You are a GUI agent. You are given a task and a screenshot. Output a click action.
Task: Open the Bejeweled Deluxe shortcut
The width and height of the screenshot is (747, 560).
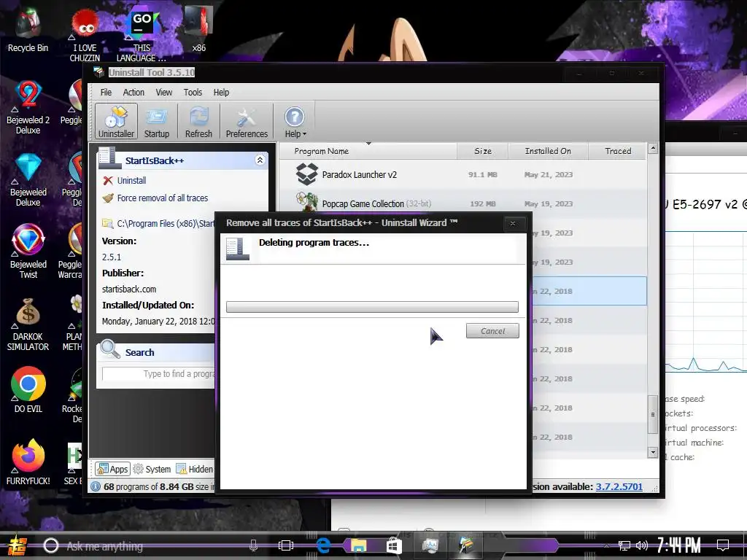pyautogui.click(x=28, y=179)
